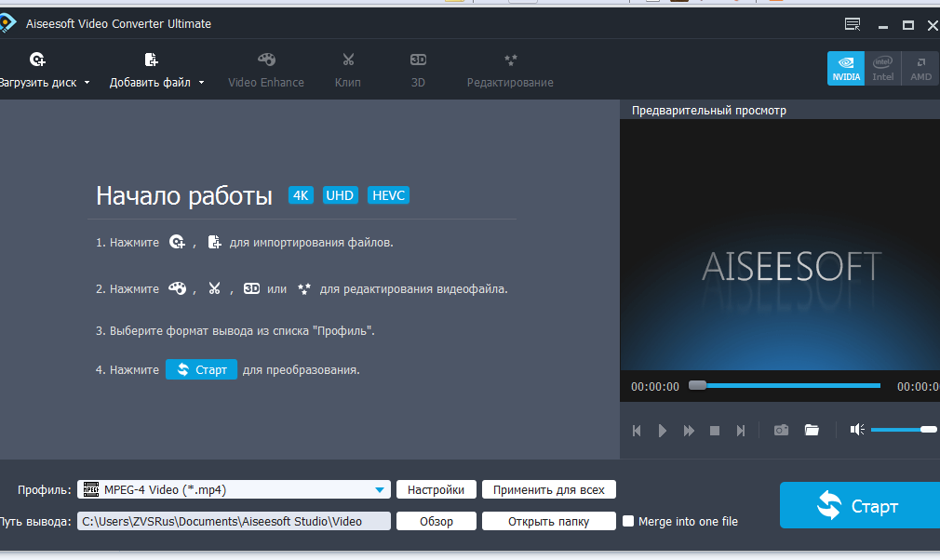
Task: Stop the preview playback
Action: pos(715,431)
